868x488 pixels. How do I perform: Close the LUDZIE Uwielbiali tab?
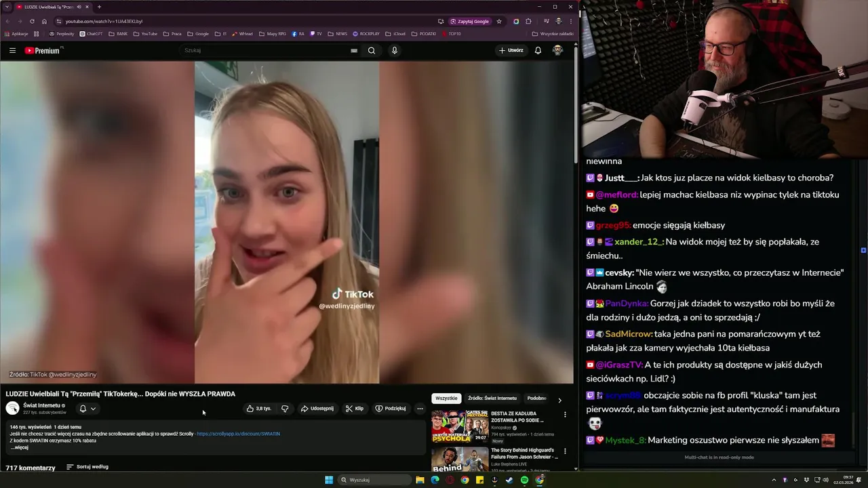tap(87, 7)
